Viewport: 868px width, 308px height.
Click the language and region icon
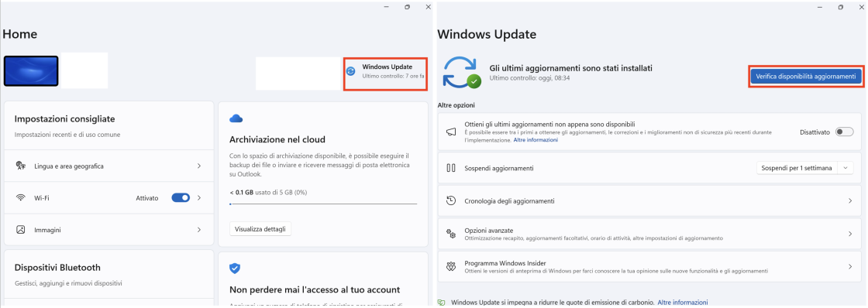pyautogui.click(x=21, y=166)
